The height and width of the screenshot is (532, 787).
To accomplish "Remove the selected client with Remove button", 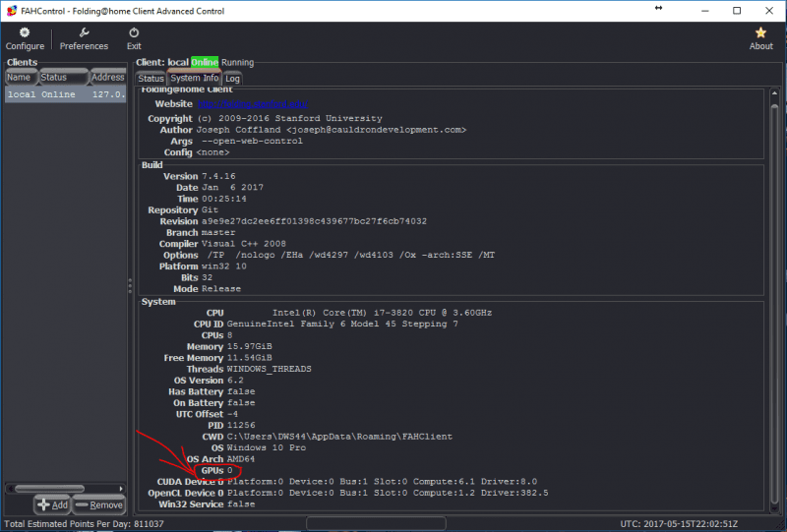I will 99,504.
